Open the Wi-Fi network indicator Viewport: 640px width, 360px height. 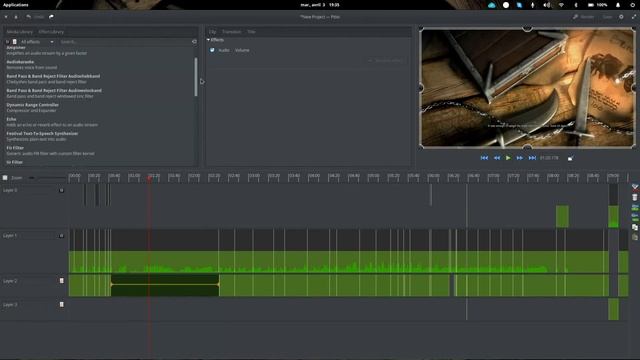561,5
